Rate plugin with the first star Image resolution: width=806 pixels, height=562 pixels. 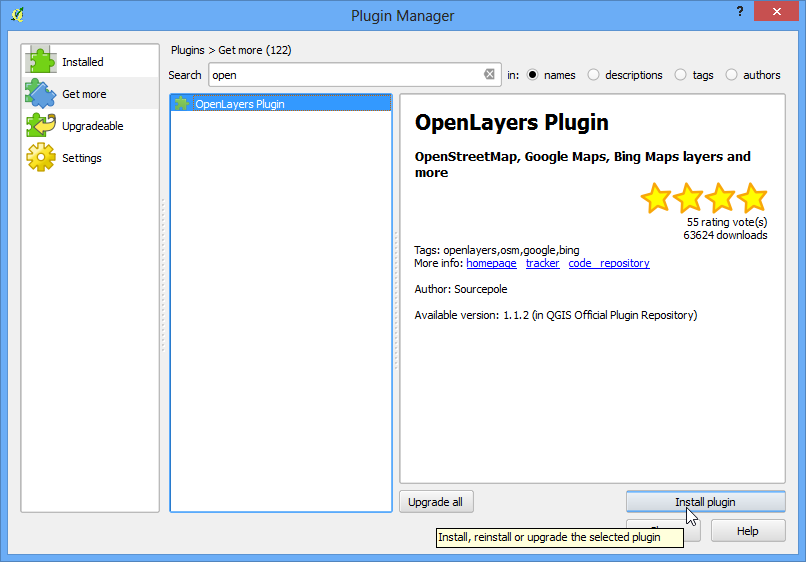[x=656, y=197]
